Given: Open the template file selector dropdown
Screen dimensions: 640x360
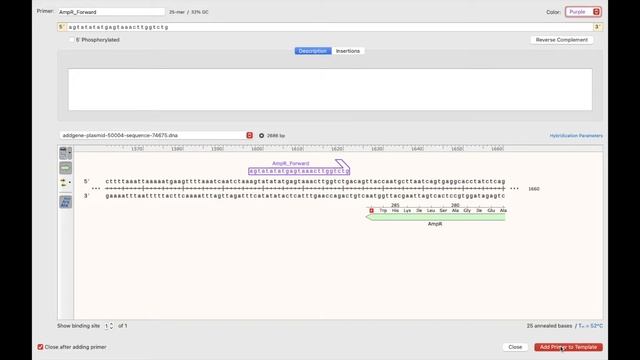Looking at the screenshot, I should [x=156, y=136].
